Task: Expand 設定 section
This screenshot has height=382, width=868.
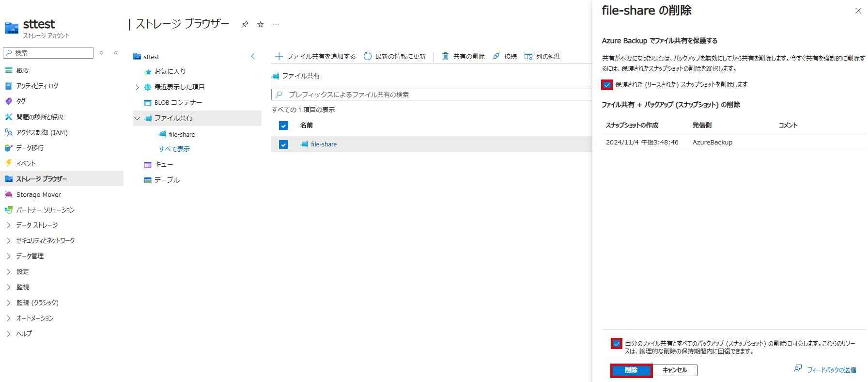Action: point(9,271)
